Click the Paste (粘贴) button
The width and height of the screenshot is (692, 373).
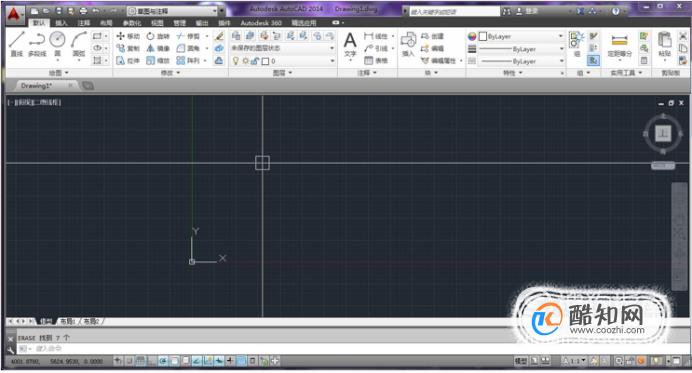[664, 44]
